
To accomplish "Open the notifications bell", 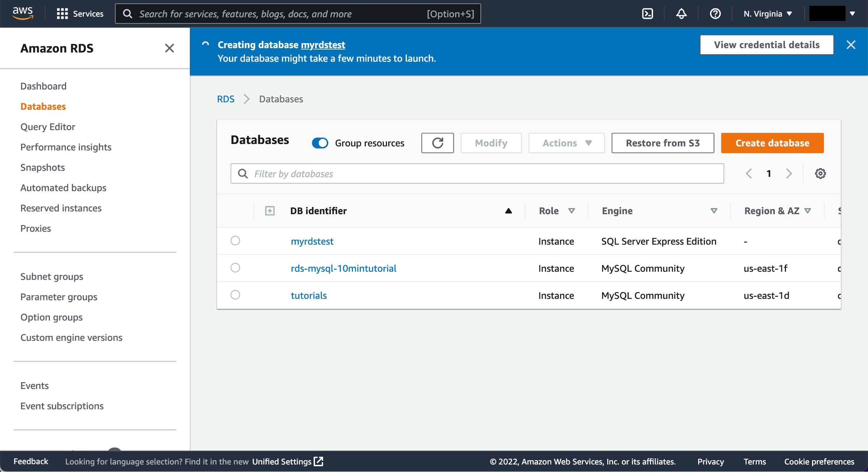I will (x=681, y=14).
